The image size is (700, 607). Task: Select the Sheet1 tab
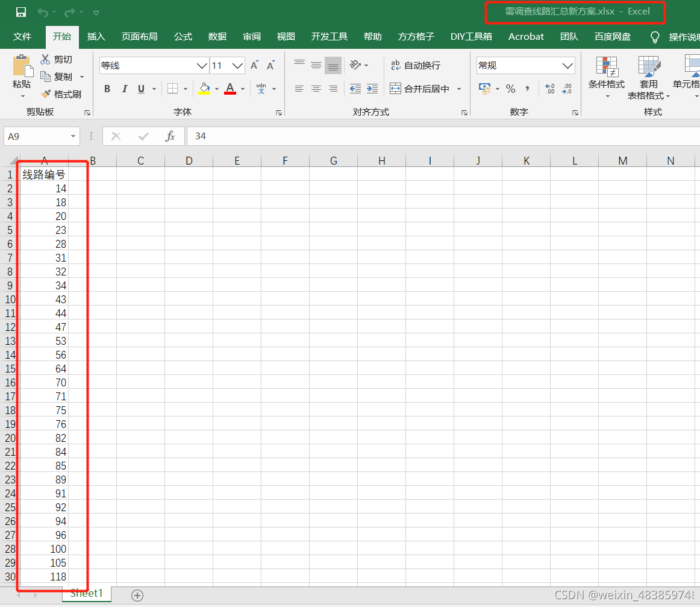[x=87, y=594]
